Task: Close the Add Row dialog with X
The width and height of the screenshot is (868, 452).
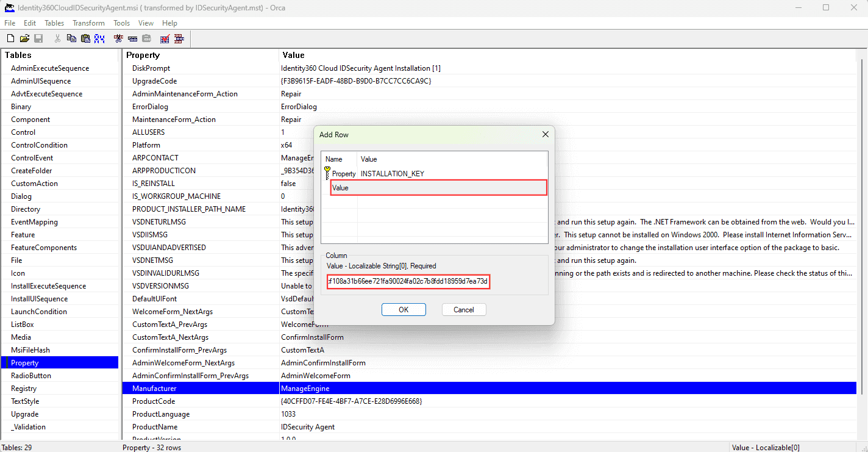Action: point(545,134)
